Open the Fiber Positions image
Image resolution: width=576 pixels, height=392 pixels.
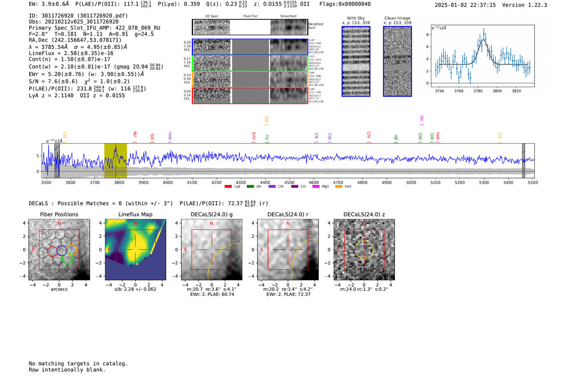(x=59, y=250)
